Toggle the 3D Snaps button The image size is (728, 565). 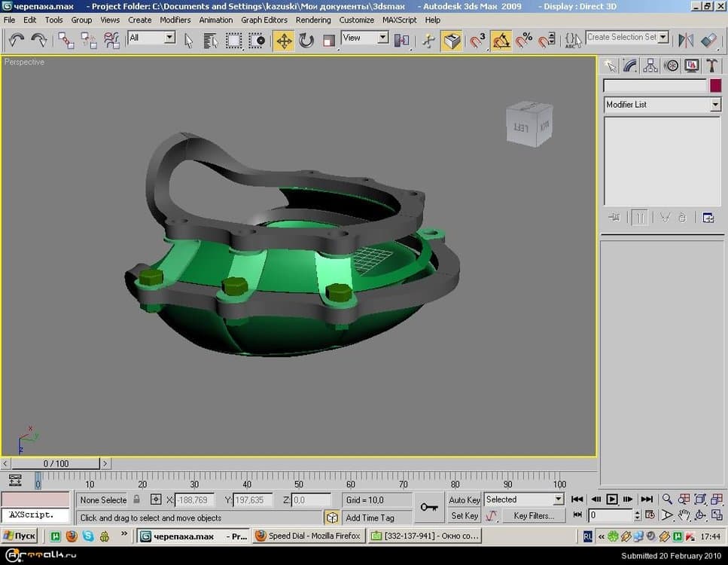(x=477, y=40)
